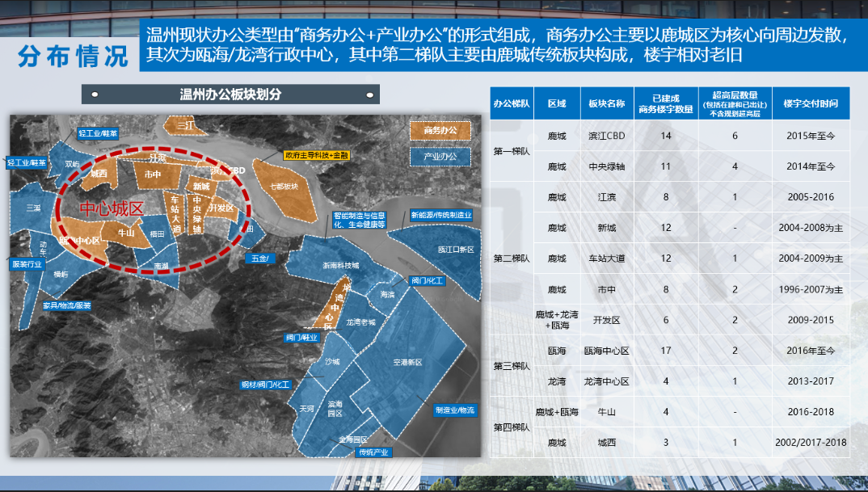Click the '智能制造与信息化、生命健康等' callout

(360, 221)
